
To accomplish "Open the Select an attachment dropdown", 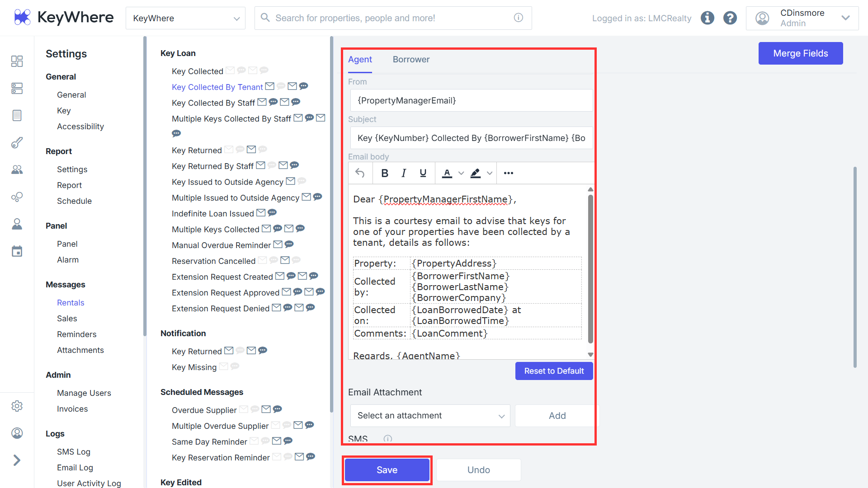I will [x=430, y=416].
